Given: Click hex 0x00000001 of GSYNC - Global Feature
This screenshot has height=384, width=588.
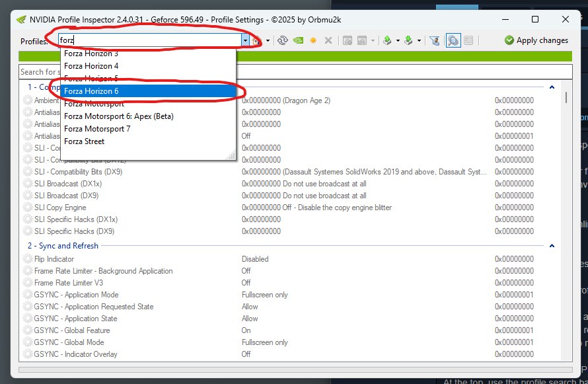Looking at the screenshot, I should point(514,330).
